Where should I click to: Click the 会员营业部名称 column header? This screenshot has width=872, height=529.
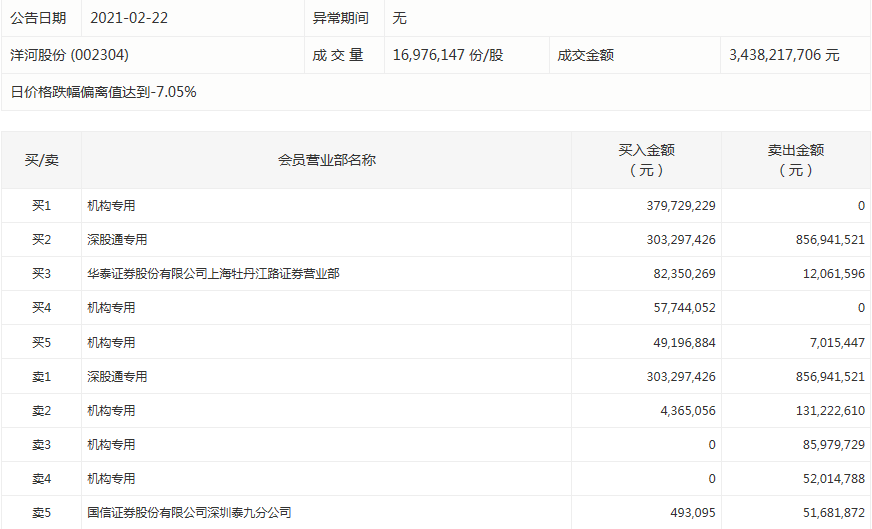(x=327, y=160)
